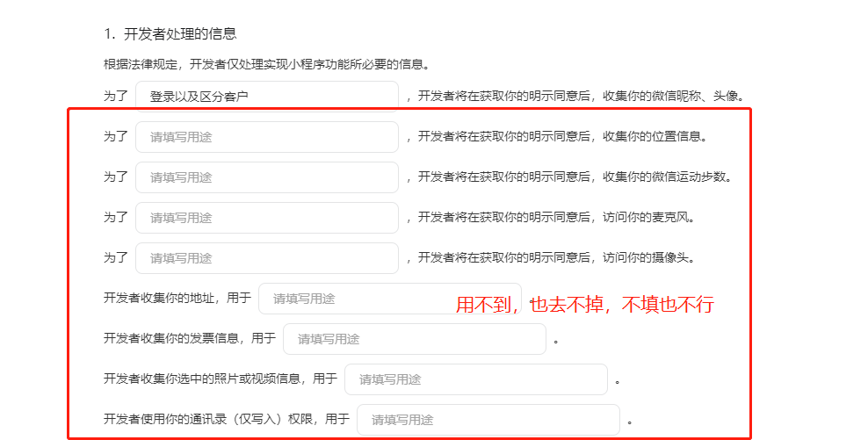The width and height of the screenshot is (868, 440).
Task: Click the label 开发者收集你的地址，用于
Action: pos(177,298)
